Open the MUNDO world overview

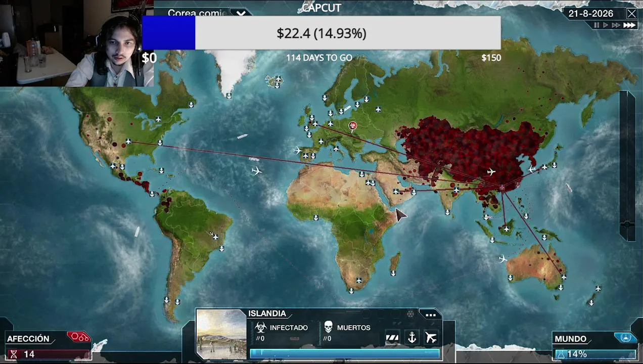[570, 339]
